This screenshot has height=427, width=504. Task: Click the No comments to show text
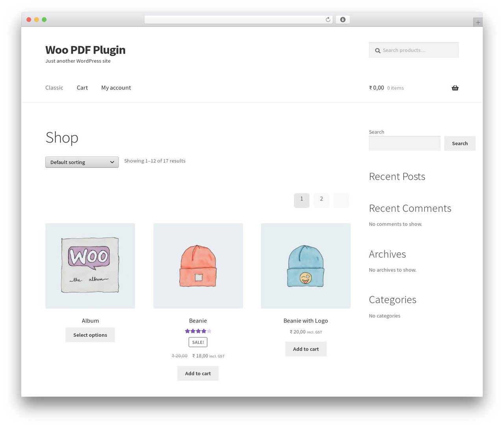pyautogui.click(x=395, y=224)
